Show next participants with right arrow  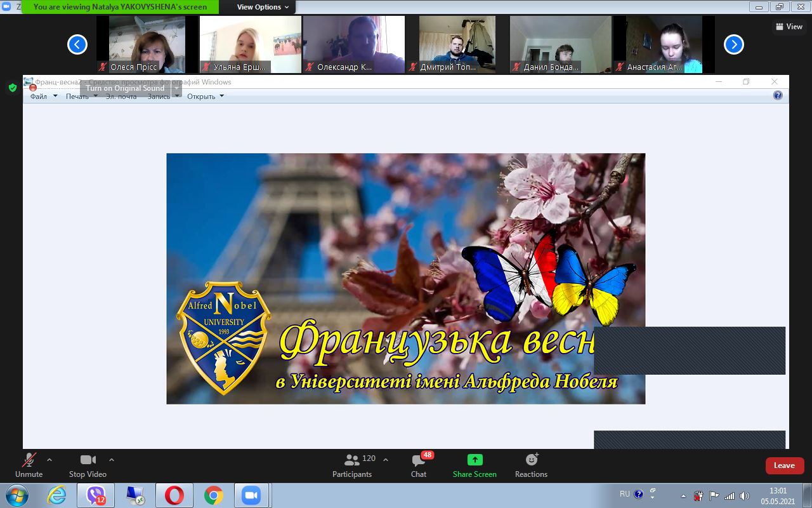coord(734,44)
